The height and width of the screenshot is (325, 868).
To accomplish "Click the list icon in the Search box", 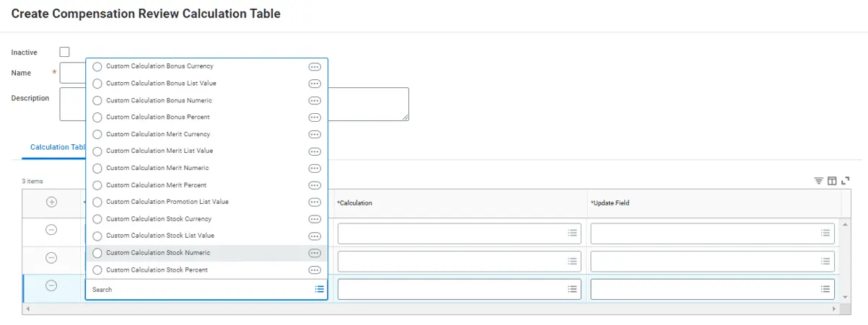I will tap(320, 290).
